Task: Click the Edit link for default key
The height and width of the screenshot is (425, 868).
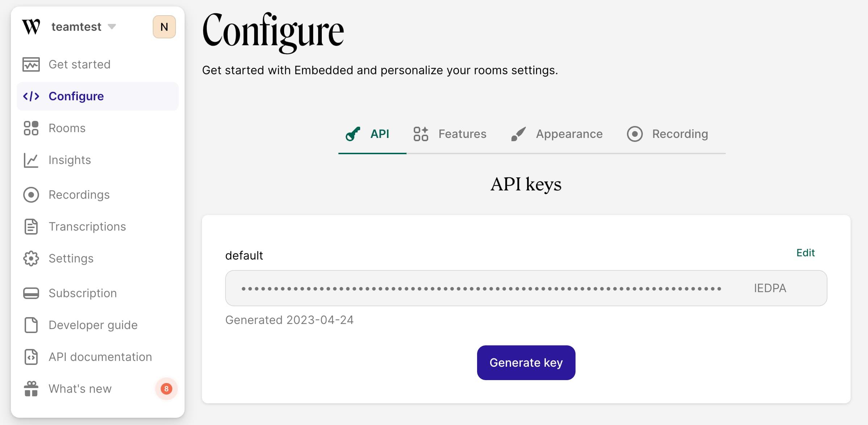Action: click(805, 253)
